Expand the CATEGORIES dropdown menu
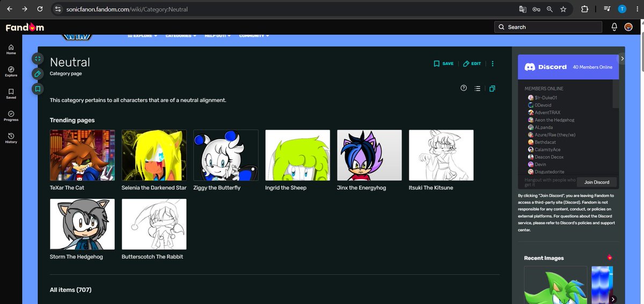 coord(181,36)
